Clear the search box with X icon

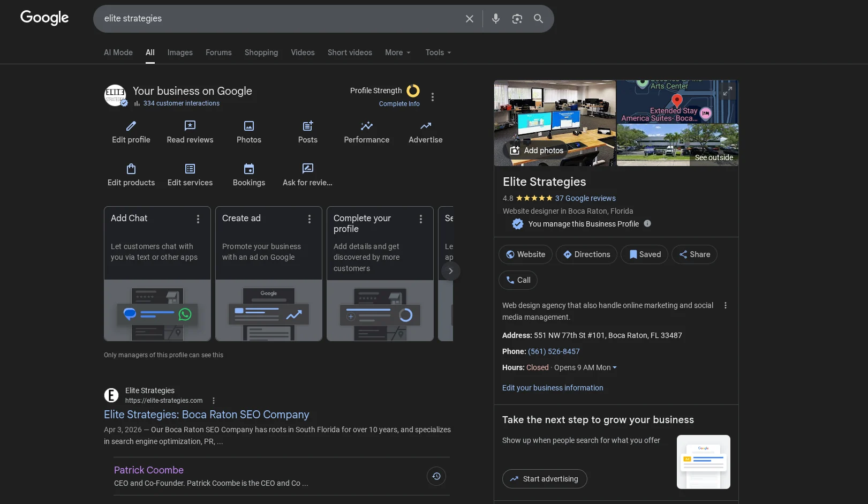[x=470, y=19]
